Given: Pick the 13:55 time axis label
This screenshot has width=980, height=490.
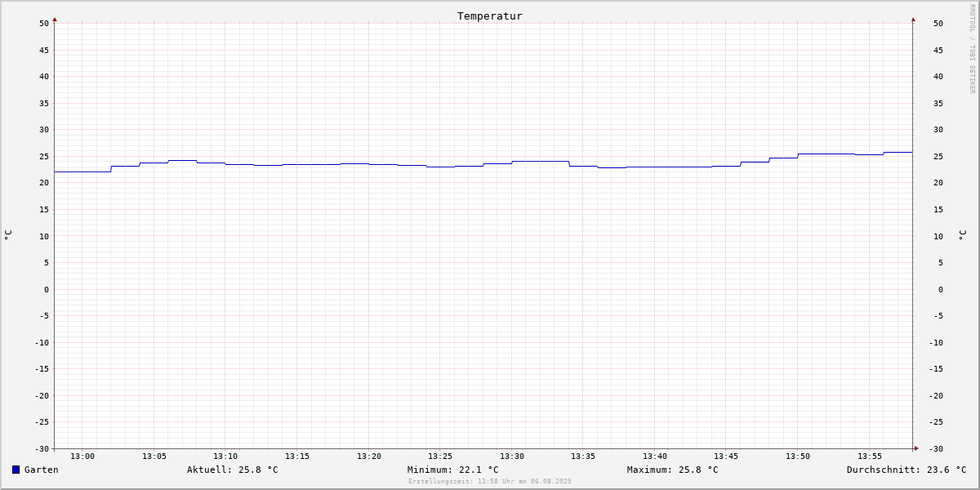Looking at the screenshot, I should click(x=870, y=457).
